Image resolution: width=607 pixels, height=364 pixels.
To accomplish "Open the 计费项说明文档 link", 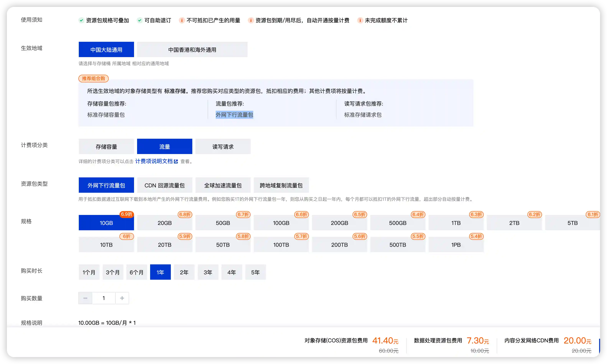I will click(154, 161).
